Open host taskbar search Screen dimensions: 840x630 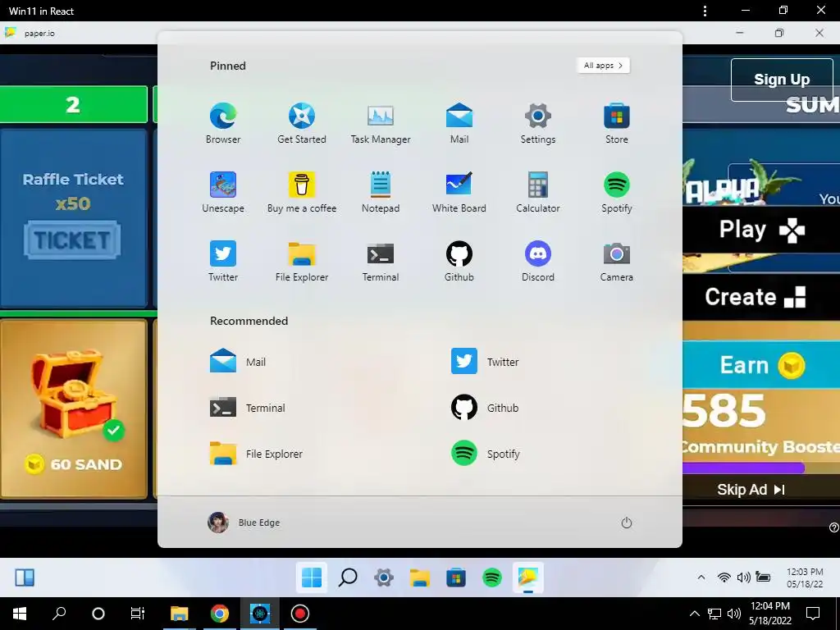tap(59, 614)
